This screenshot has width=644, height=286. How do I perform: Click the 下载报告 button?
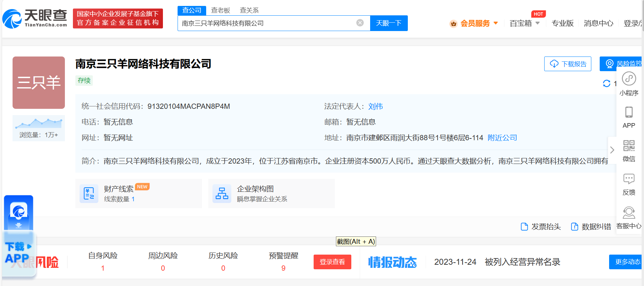pyautogui.click(x=568, y=64)
